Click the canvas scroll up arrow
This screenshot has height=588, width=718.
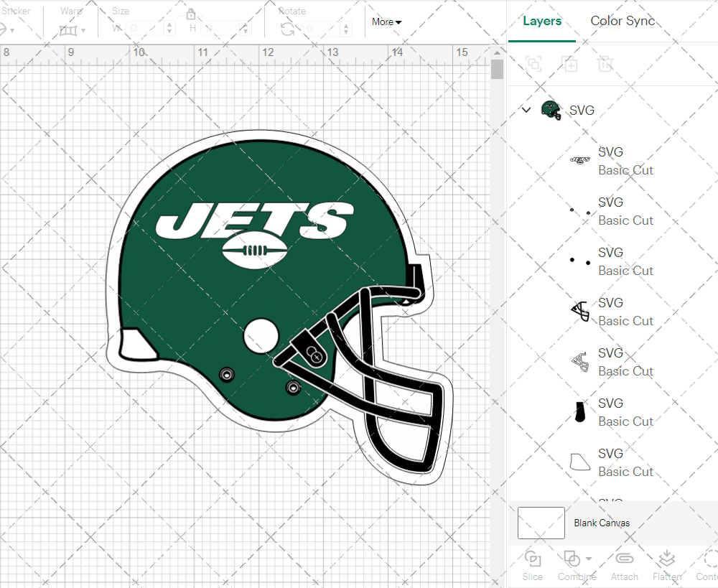497,52
